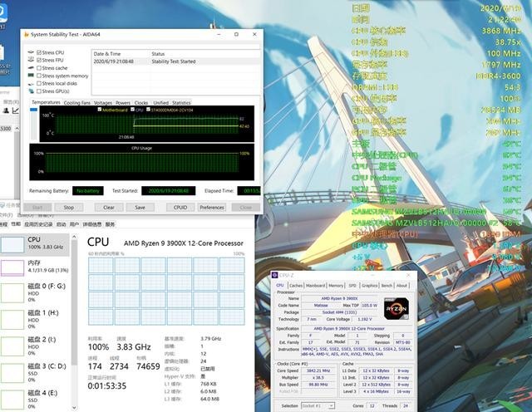Switch to the Cooling Fans tab in AIDA64
Screen dimensions: 532x412
point(77,103)
